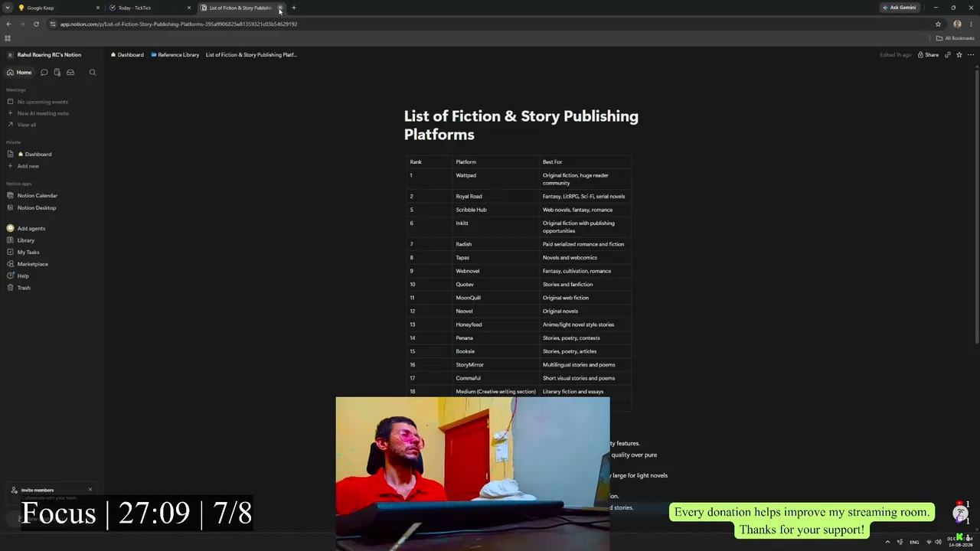
Task: Click the Inkitt platform cell
Action: coord(496,227)
